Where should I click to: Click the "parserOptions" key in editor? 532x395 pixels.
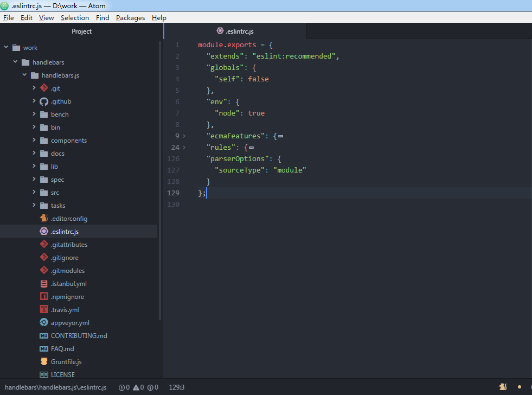238,159
